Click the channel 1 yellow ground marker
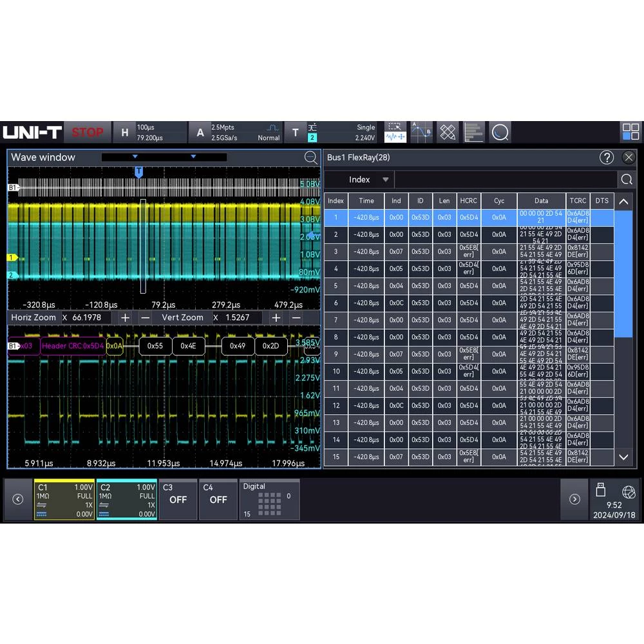 click(12, 258)
